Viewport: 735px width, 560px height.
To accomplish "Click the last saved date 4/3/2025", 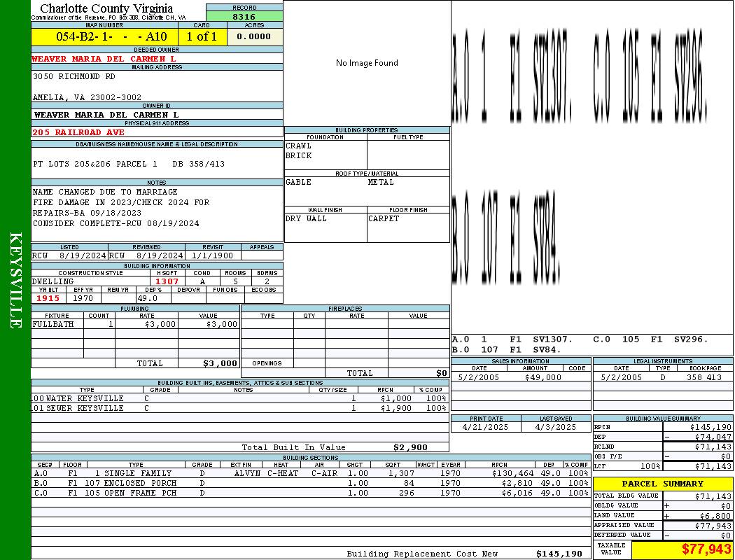I will [x=556, y=428].
